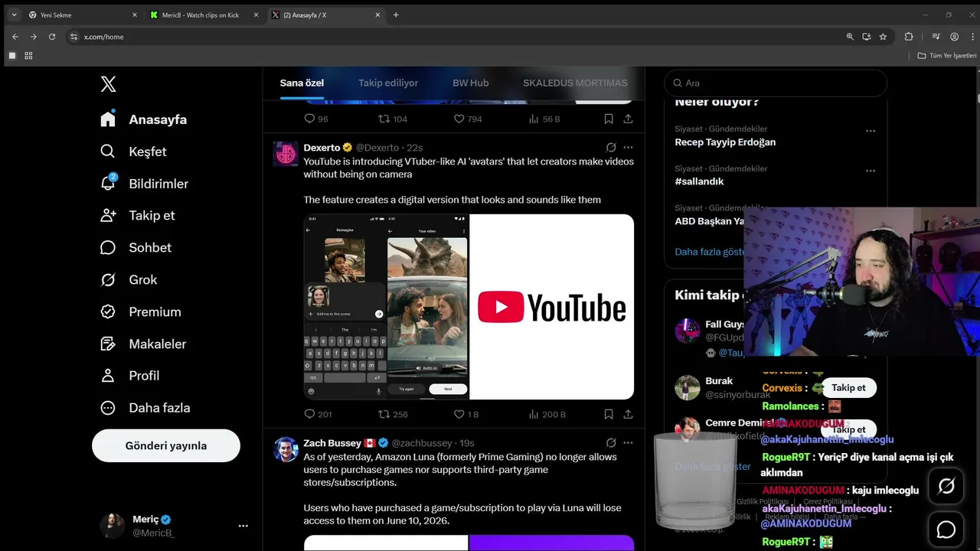Open Anasayfa home icon in sidebar
Screen dimensions: 980x551
tap(108, 119)
